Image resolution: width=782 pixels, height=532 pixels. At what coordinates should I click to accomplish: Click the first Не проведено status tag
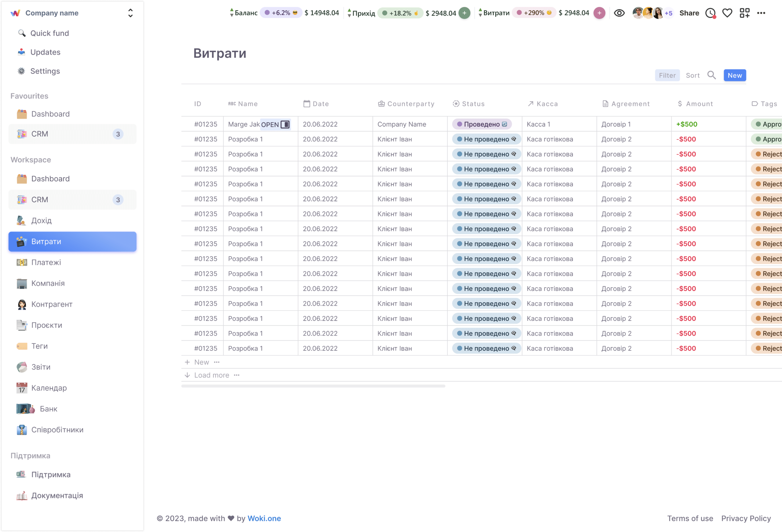(486, 139)
